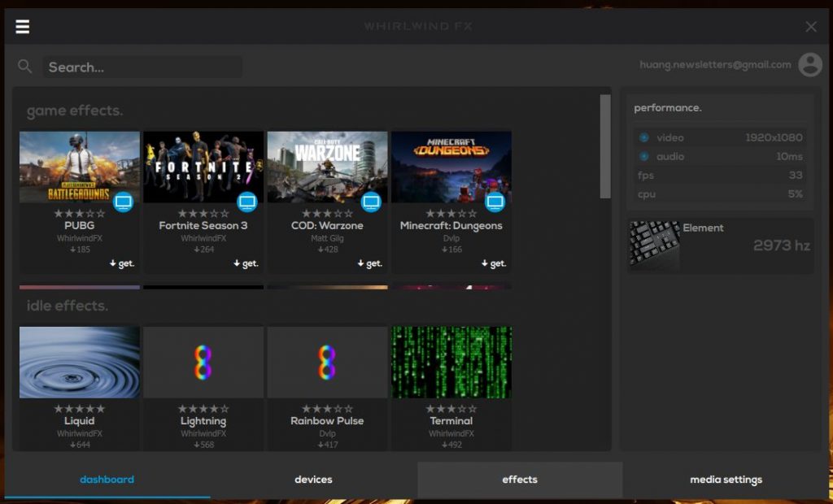Select the Element keyboard device icon
The width and height of the screenshot is (833, 504).
[x=654, y=244]
